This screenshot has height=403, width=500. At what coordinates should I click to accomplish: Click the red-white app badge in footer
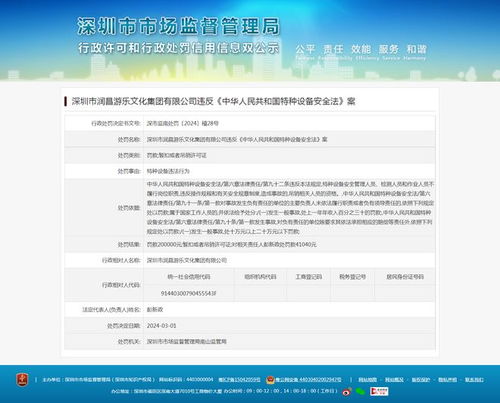click(379, 391)
